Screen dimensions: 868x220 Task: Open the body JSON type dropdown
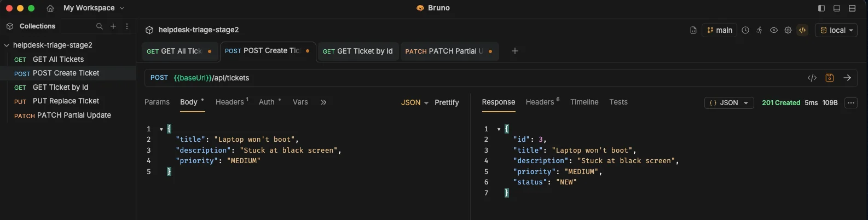point(415,102)
